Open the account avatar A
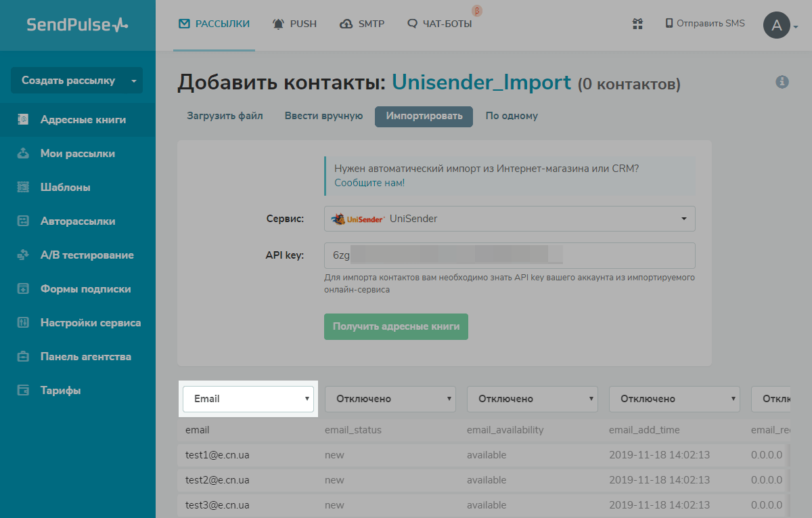This screenshot has height=518, width=812. coord(776,26)
